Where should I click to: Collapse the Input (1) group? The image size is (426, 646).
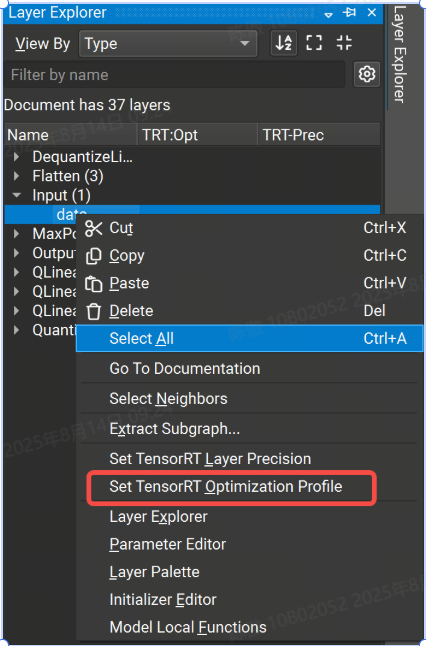tap(16, 195)
